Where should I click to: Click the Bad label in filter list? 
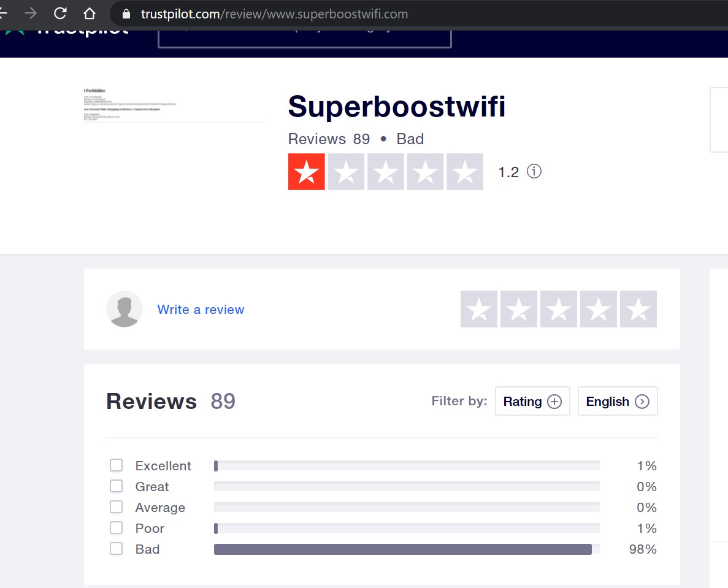(x=147, y=549)
